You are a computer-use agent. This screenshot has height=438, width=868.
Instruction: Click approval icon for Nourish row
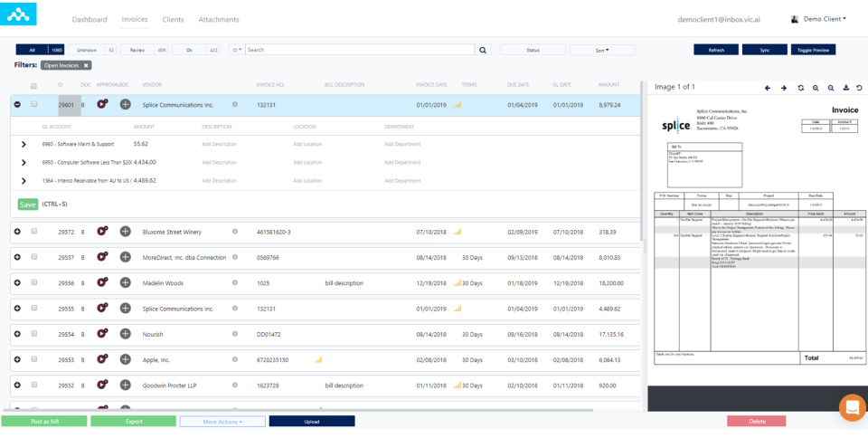[102, 334]
